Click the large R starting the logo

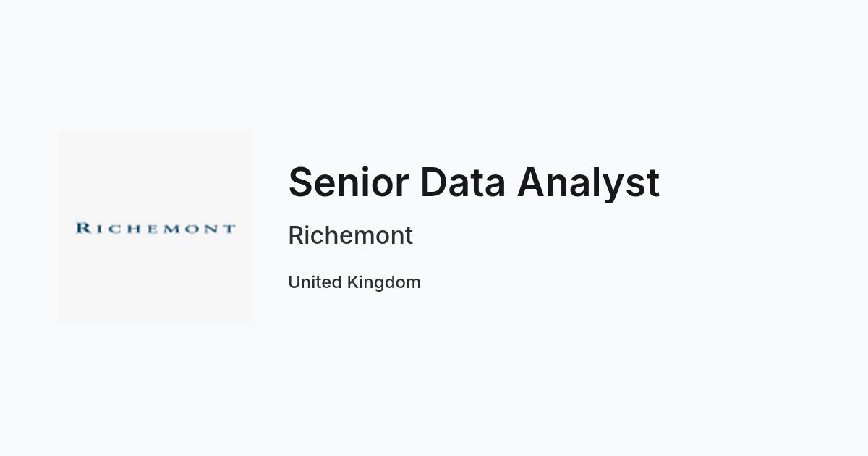82,229
